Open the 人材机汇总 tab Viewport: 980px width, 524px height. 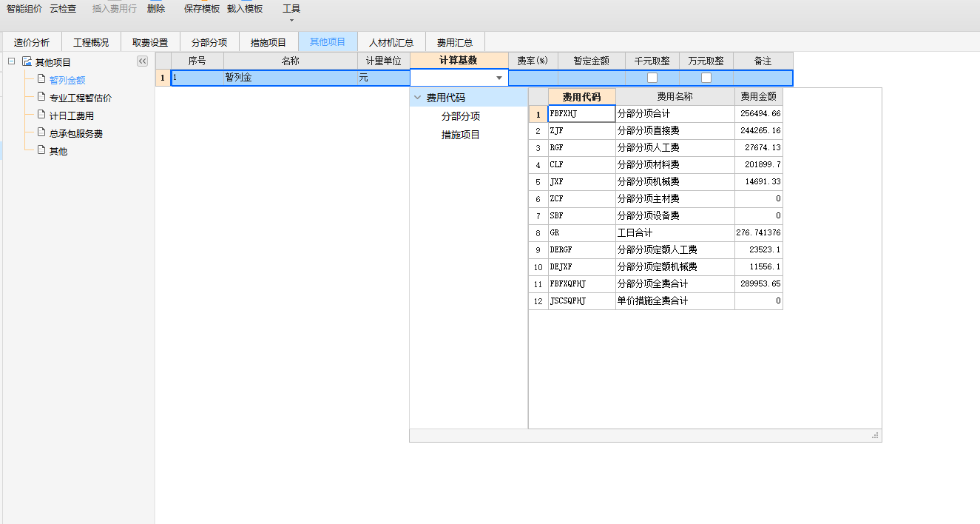pyautogui.click(x=391, y=42)
